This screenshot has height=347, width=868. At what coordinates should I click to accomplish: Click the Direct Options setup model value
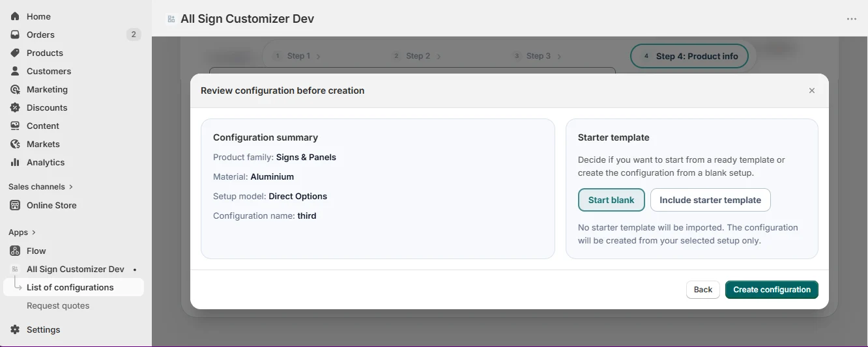click(298, 196)
